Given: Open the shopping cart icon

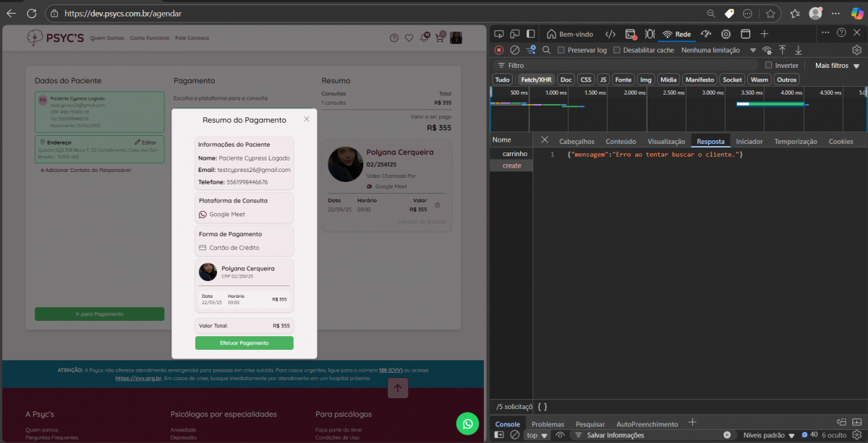Looking at the screenshot, I should [439, 38].
